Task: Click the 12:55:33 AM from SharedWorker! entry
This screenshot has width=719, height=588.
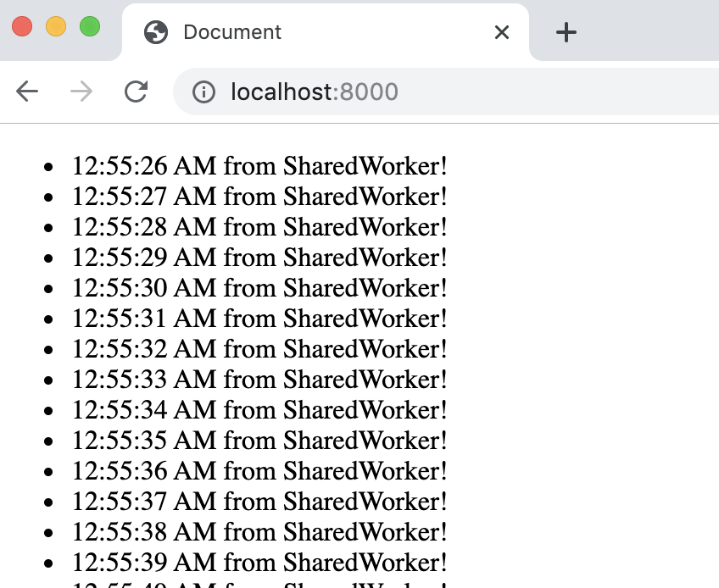Action: click(x=259, y=380)
